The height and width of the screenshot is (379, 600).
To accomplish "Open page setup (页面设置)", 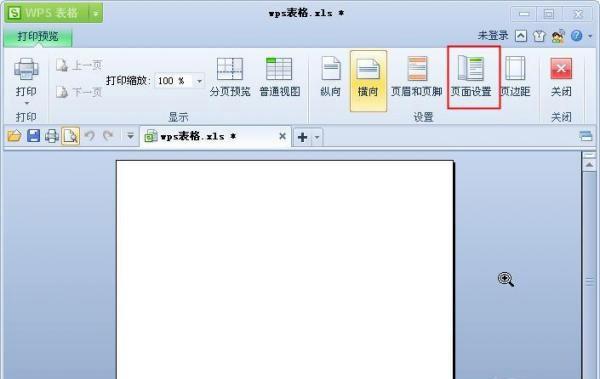I will (471, 77).
